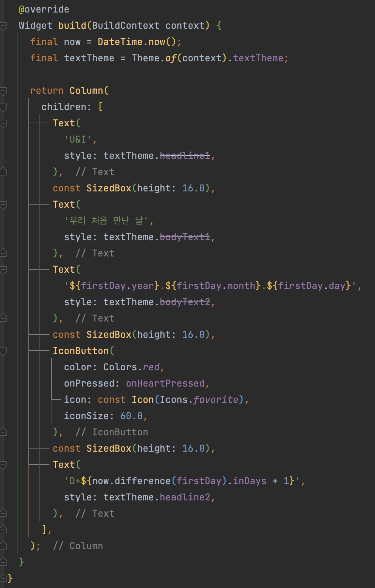Click the // IconButton closing comment
The width and height of the screenshot is (375, 588).
tap(112, 432)
